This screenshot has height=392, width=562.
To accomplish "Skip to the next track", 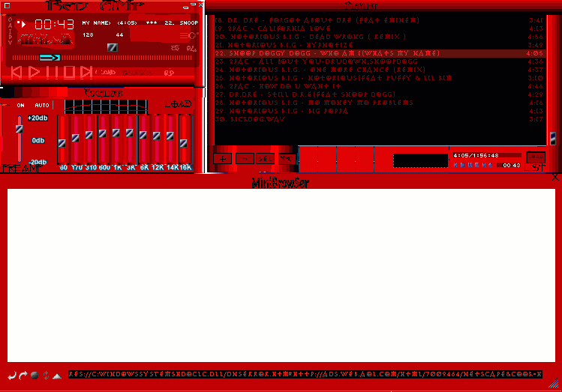I will 86,72.
